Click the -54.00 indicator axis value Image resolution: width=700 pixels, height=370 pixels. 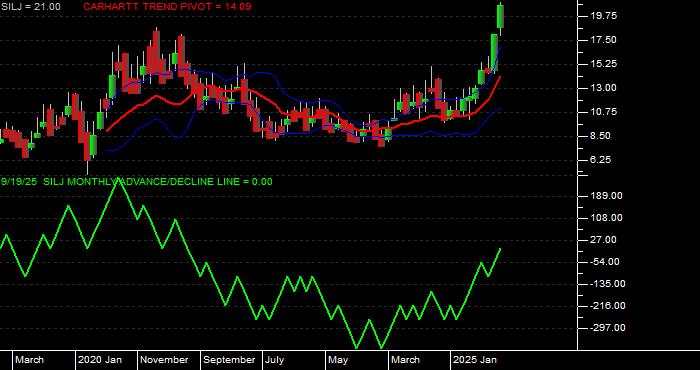pyautogui.click(x=604, y=262)
